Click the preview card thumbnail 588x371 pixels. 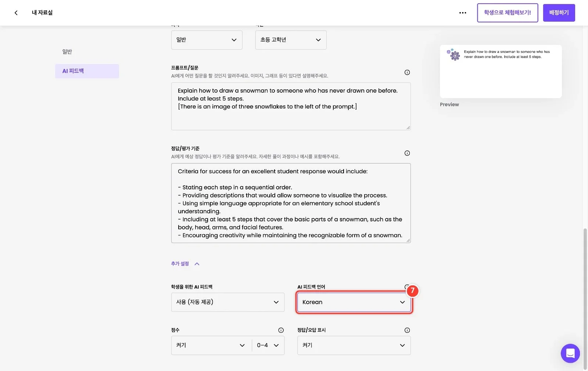point(501,71)
